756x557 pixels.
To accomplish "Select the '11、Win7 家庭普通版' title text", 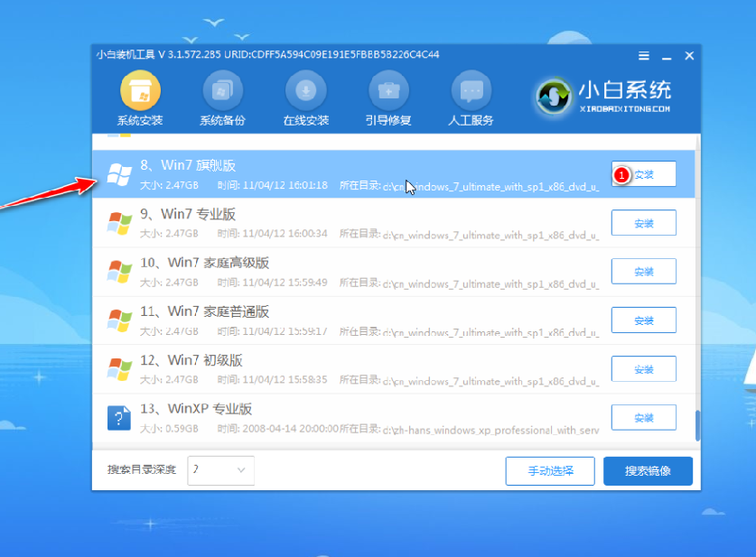I will (205, 311).
